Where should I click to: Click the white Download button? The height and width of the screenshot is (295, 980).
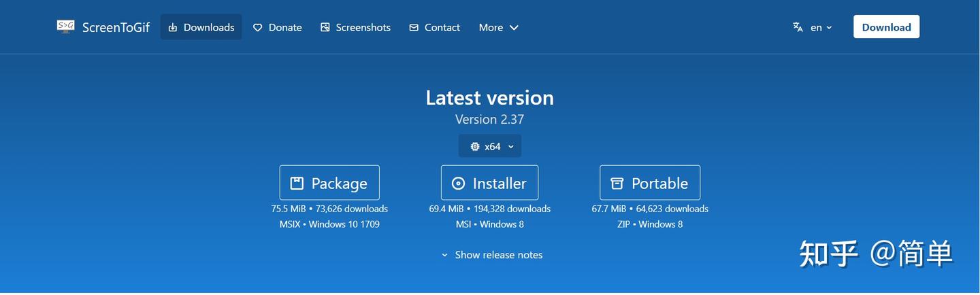pos(886,27)
